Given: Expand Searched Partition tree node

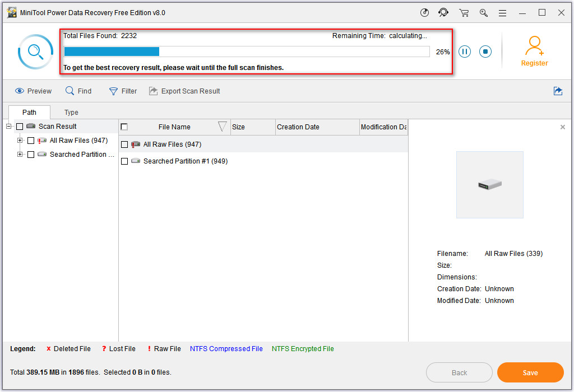Looking at the screenshot, I should pos(20,155).
